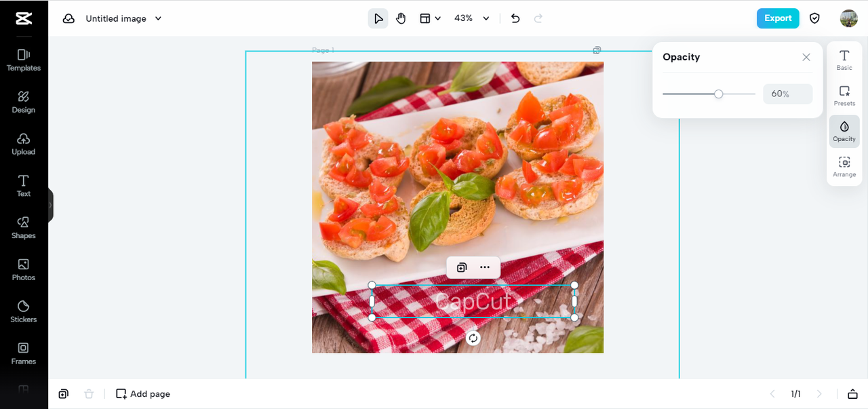
Task: Select the pointer selection tool
Action: coord(378,18)
